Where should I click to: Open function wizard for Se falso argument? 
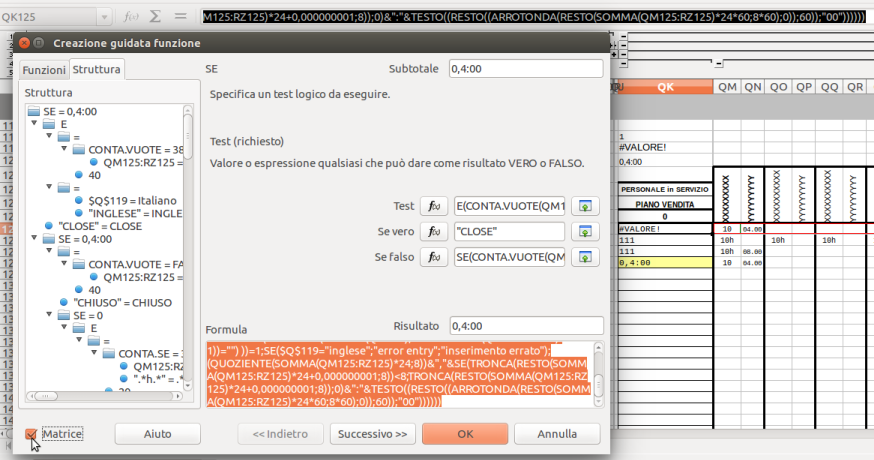point(432,258)
